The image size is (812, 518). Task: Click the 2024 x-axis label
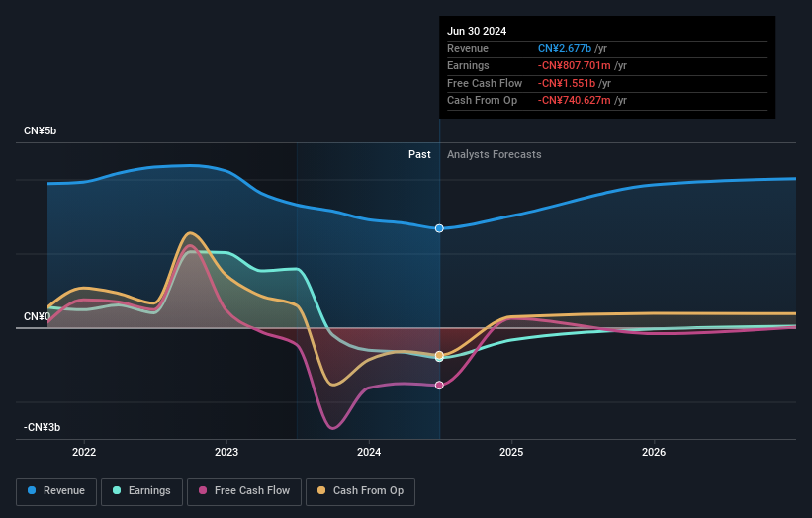click(369, 453)
